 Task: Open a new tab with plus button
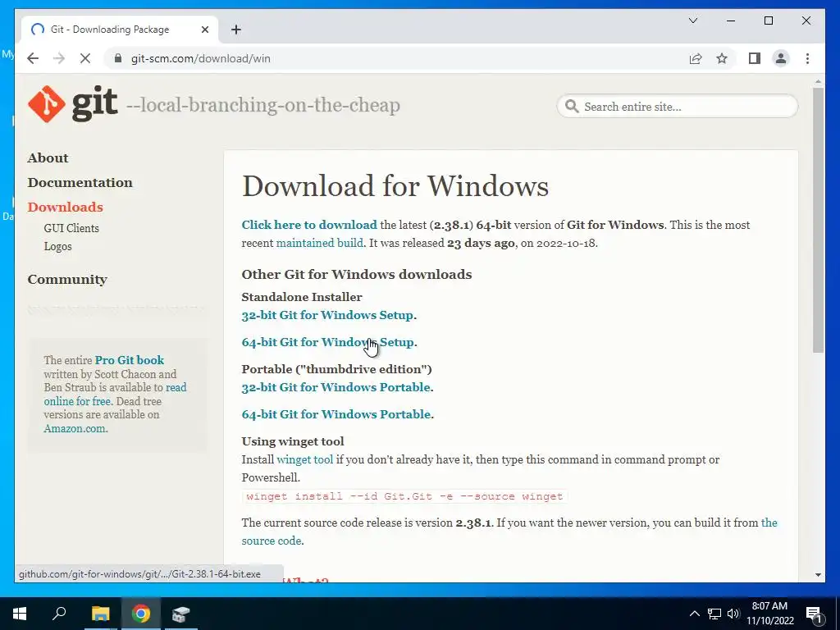tap(236, 30)
